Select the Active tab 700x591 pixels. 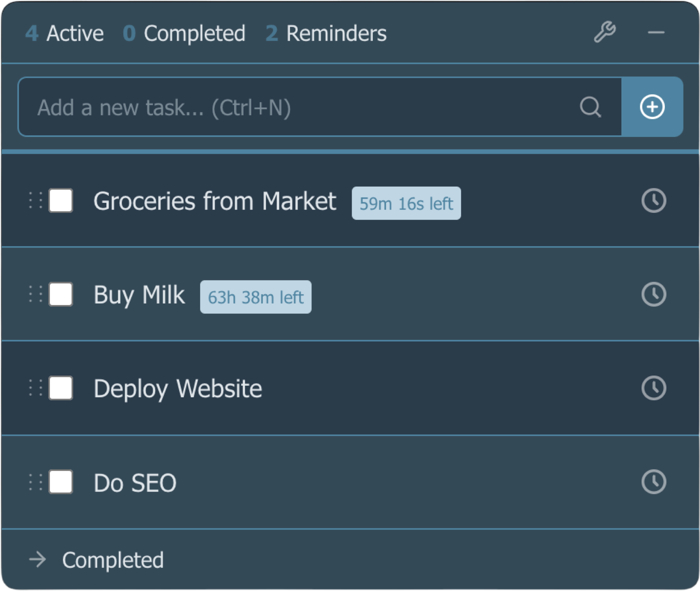click(x=65, y=33)
